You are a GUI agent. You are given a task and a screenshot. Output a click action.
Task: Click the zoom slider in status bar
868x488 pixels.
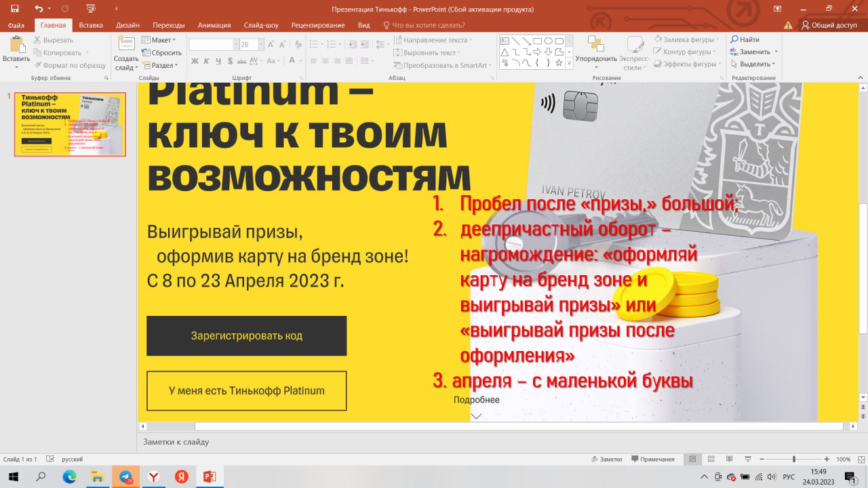pos(794,459)
